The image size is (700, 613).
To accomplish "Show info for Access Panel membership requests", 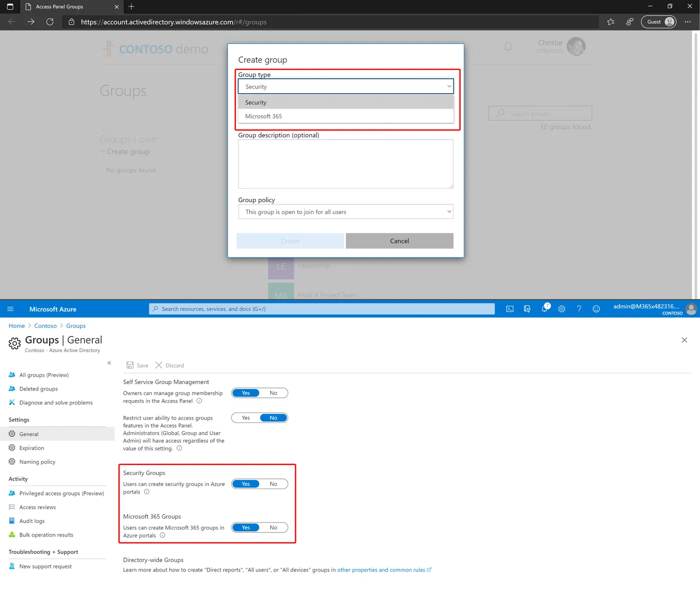I will point(199,401).
